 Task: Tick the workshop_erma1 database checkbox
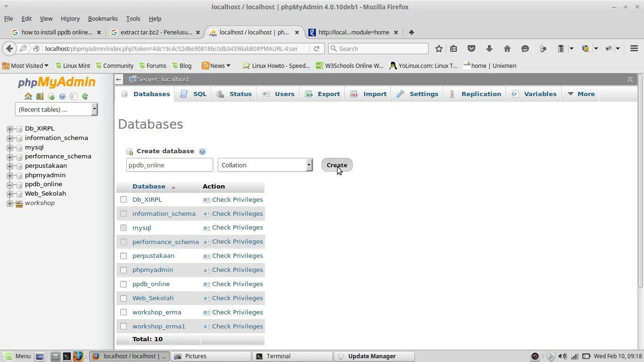pyautogui.click(x=124, y=326)
